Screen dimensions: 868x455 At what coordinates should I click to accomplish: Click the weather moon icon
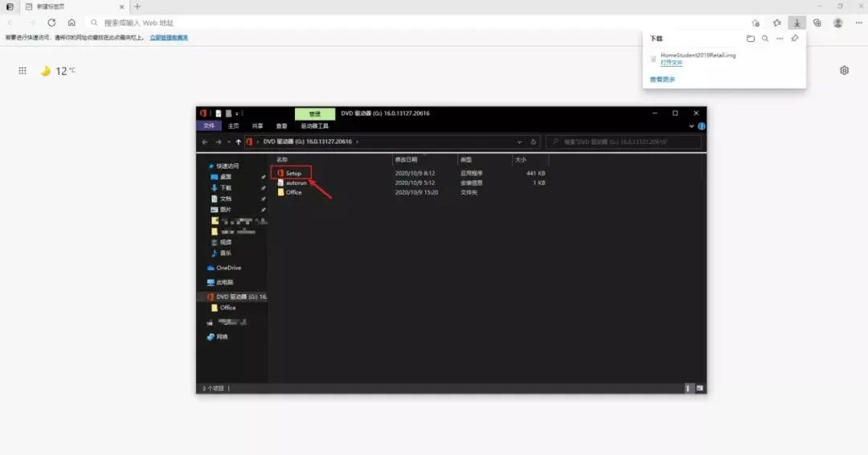pyautogui.click(x=45, y=70)
